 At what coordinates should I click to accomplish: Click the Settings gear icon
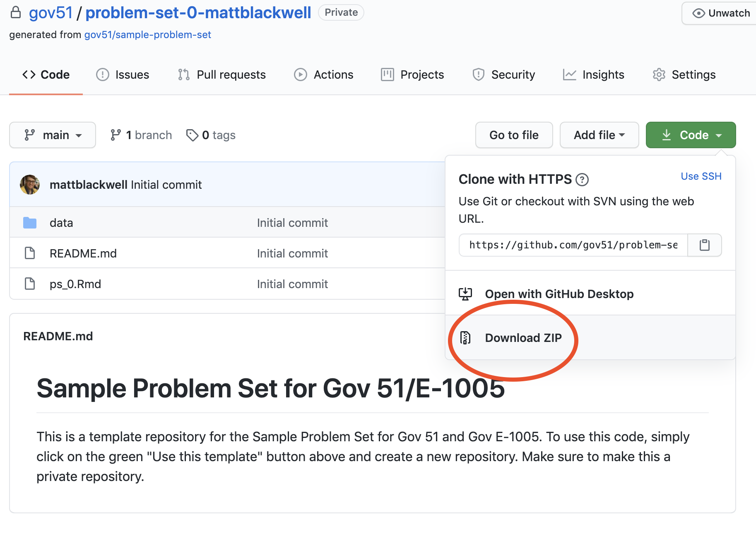(x=659, y=75)
